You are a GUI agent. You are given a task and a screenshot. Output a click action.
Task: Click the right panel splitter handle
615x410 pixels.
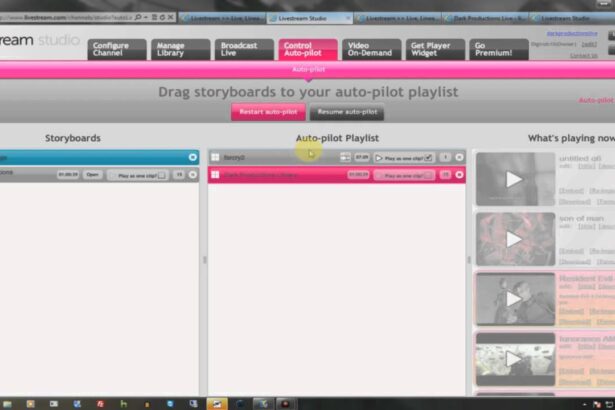469,260
